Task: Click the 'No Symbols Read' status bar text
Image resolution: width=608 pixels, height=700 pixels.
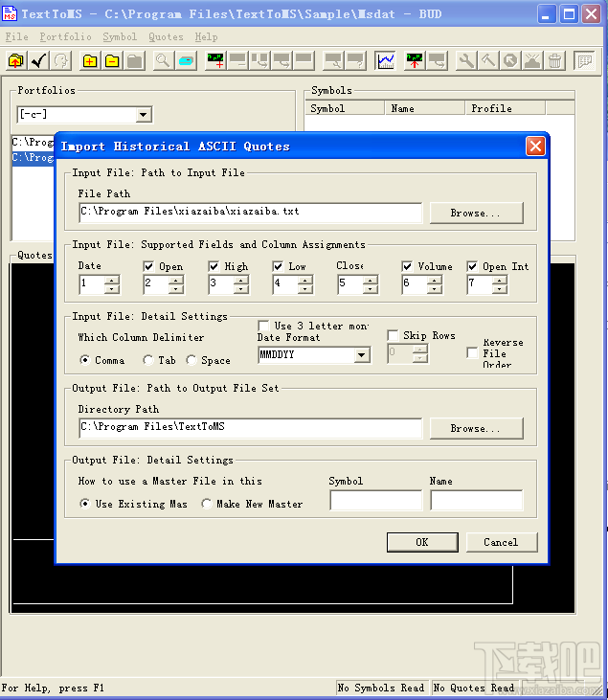Action: [381, 688]
